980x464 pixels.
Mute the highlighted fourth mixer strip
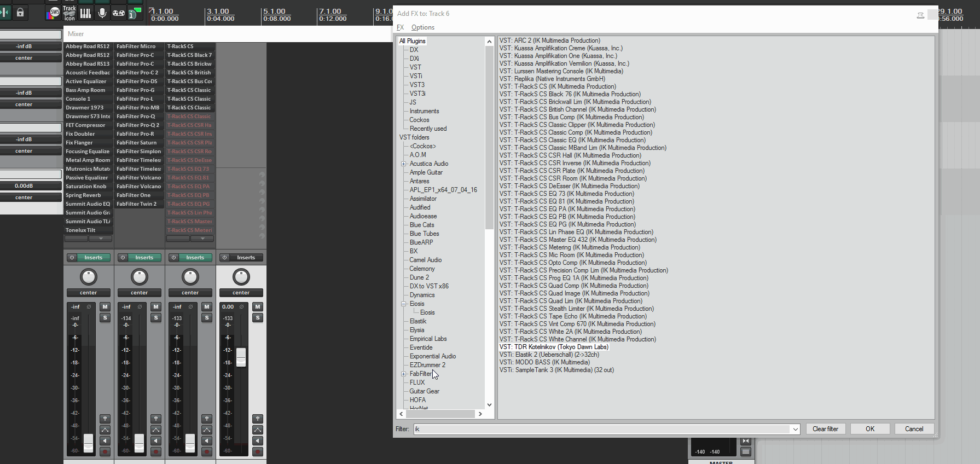[x=258, y=307]
